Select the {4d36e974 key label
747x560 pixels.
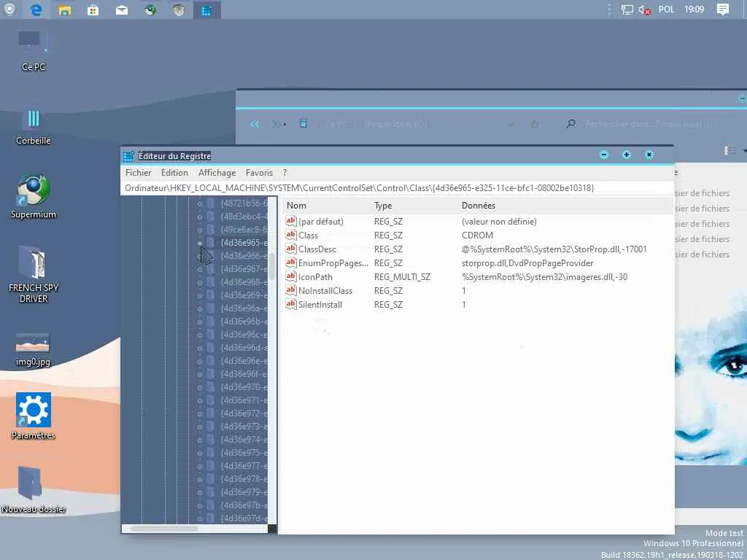click(x=244, y=440)
